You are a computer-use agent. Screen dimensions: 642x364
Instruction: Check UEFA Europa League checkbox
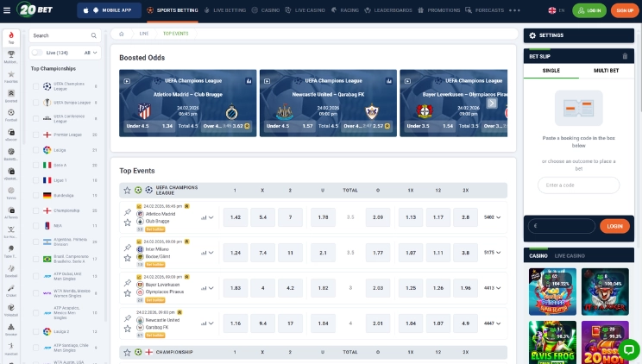[35, 103]
